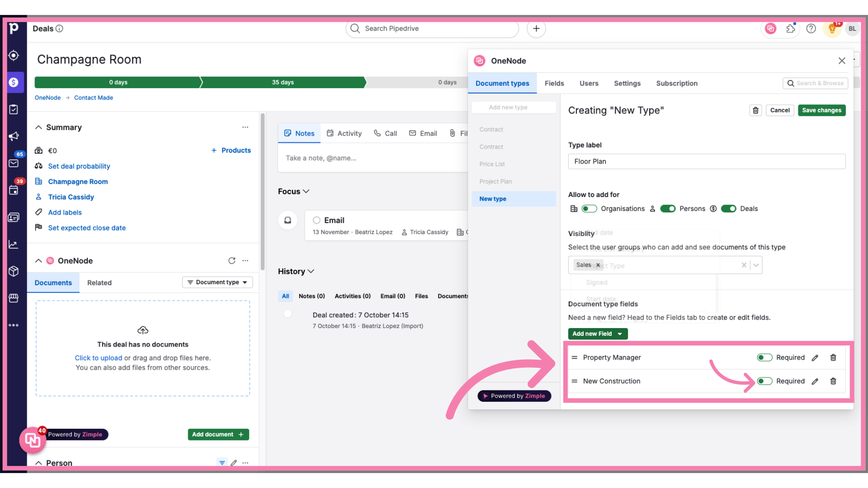Delete the Property Manager field
Viewport: 868px width, 488px height.
pos(833,357)
